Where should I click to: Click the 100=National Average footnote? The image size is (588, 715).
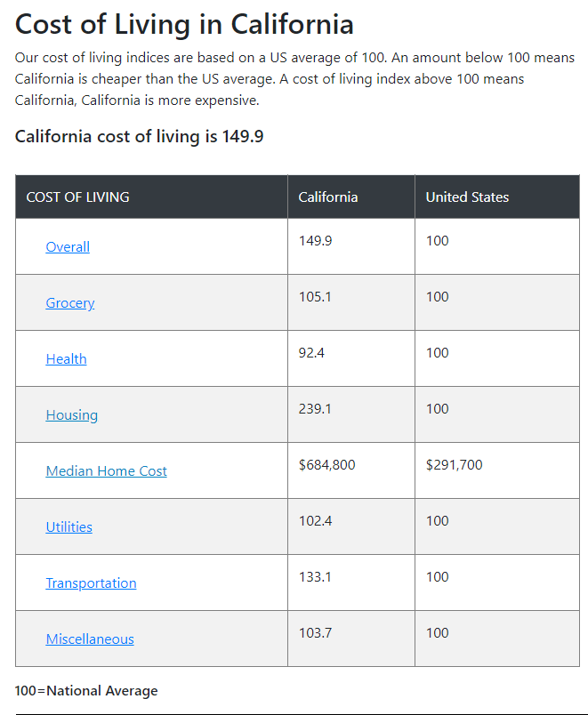(86, 691)
